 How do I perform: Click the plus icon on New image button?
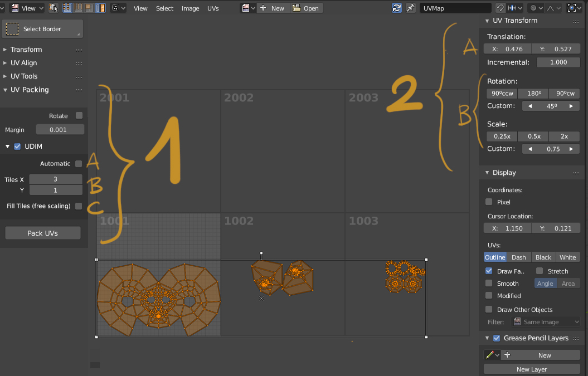[263, 8]
